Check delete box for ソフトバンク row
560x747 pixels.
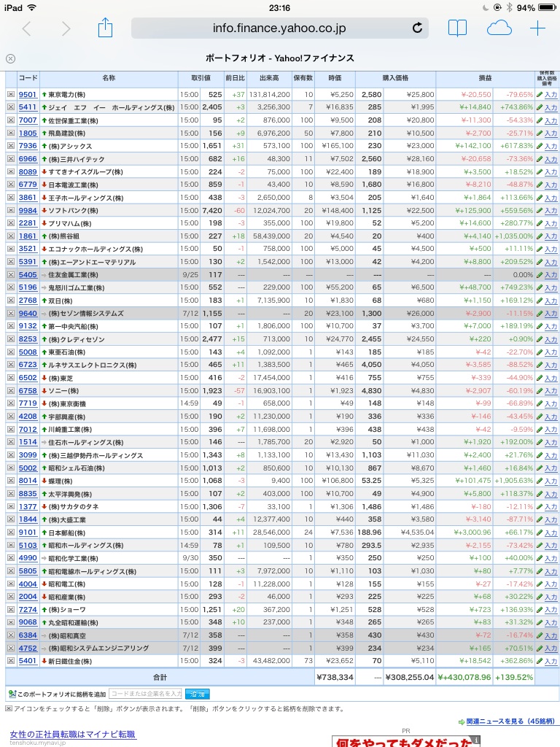[10, 211]
